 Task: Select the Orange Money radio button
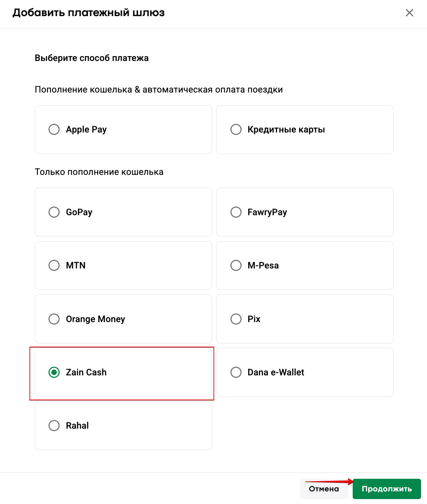pyautogui.click(x=54, y=319)
